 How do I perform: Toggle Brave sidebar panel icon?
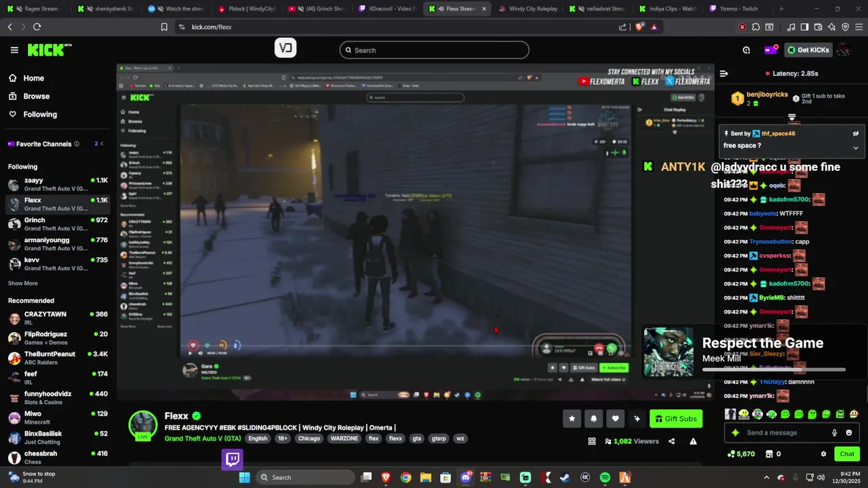tap(804, 27)
